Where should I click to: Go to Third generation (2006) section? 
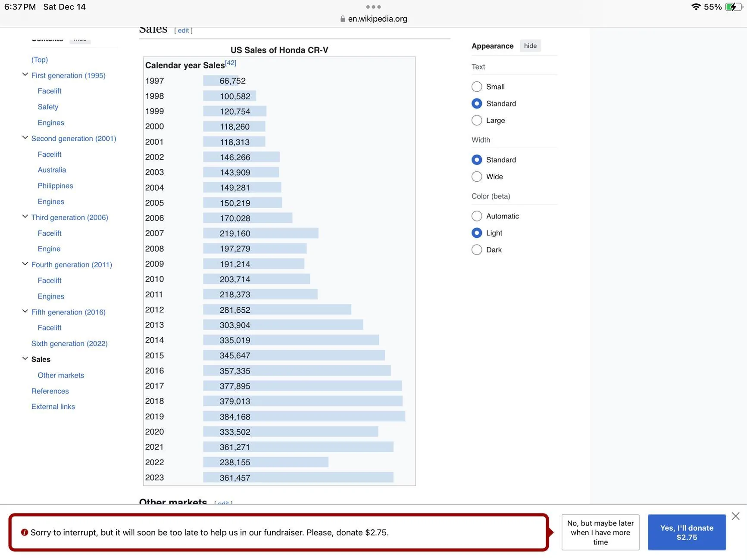click(70, 218)
